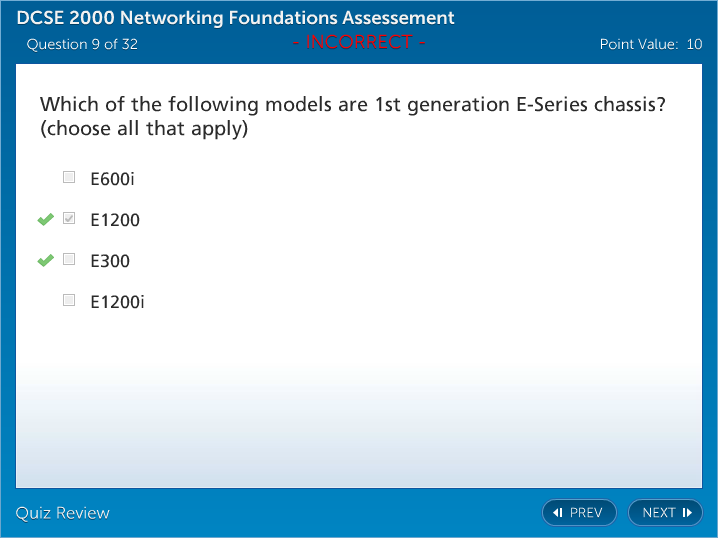Viewport: 718px width, 538px height.
Task: Enable the E1200i checkbox
Action: pyautogui.click(x=69, y=300)
